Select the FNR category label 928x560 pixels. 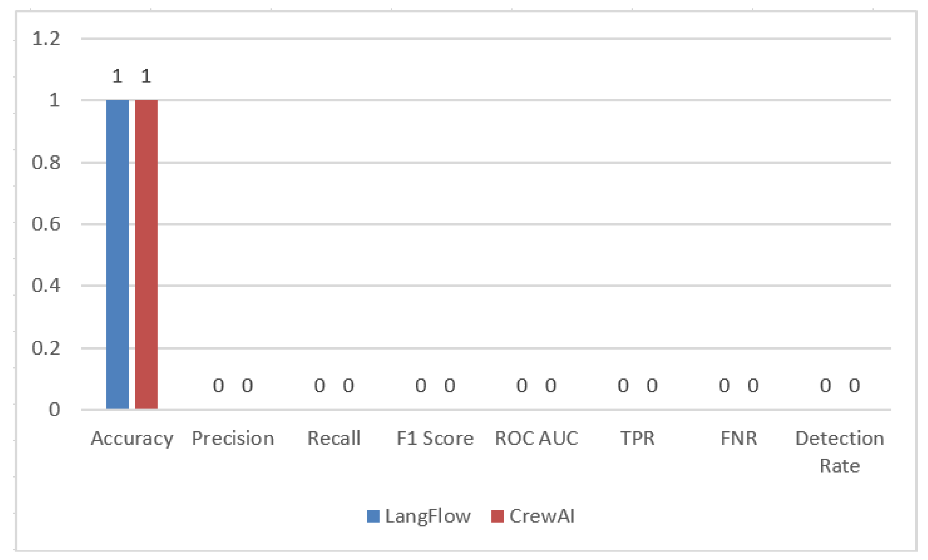(739, 438)
